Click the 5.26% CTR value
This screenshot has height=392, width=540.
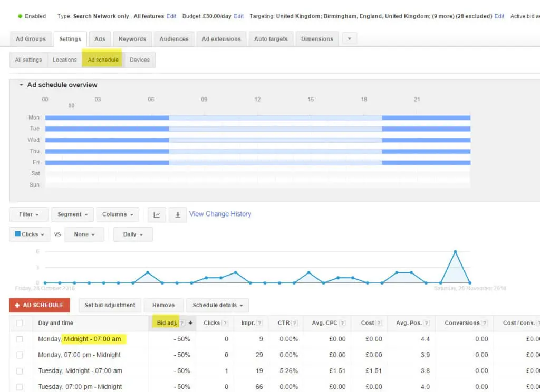click(288, 371)
